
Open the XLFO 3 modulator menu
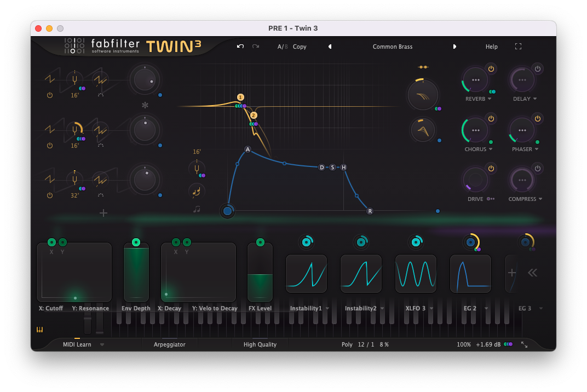431,309
